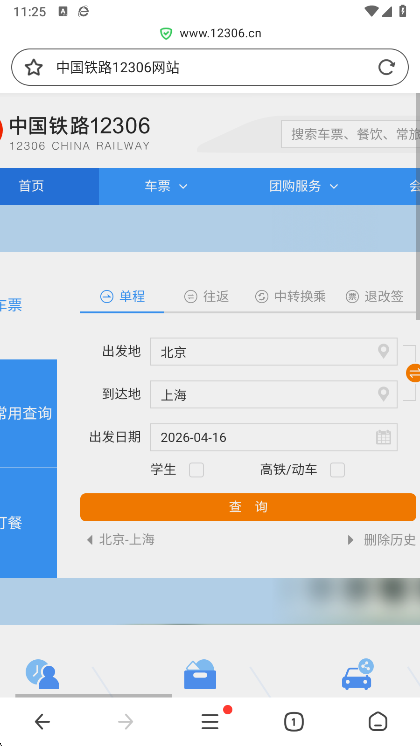Viewport: 420px width, 746px height.
Task: Tap the site search box
Action: (351, 134)
